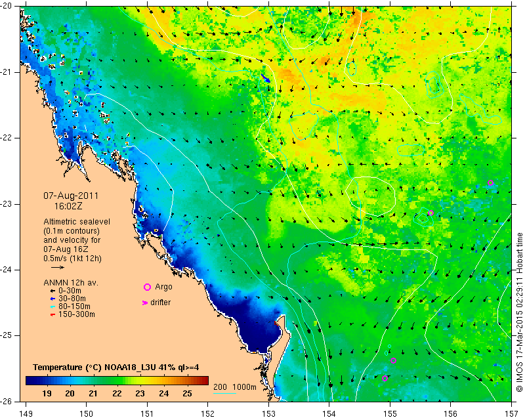The height and width of the screenshot is (420, 525).
Task: Click the blue 30-80m arrow legend icon
Action: click(52, 299)
